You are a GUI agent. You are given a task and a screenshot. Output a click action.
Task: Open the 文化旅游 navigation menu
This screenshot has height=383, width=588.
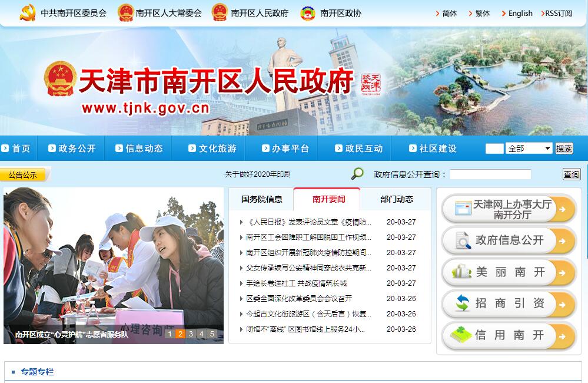coord(212,148)
